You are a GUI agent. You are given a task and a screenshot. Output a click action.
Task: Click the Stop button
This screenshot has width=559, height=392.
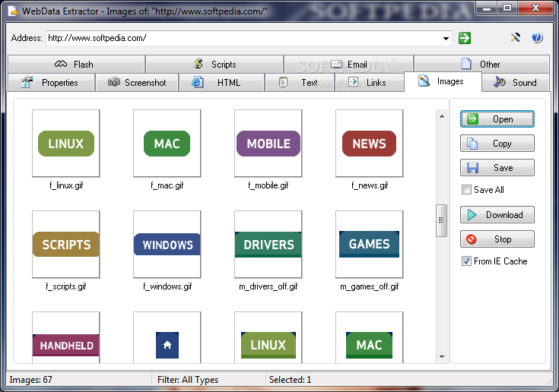click(x=497, y=239)
